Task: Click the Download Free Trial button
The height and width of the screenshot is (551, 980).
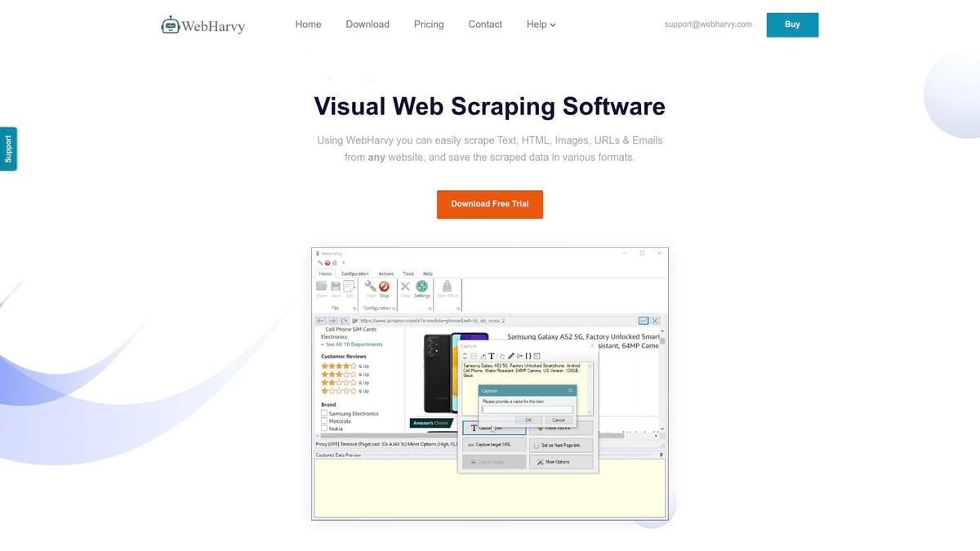Action: click(490, 204)
